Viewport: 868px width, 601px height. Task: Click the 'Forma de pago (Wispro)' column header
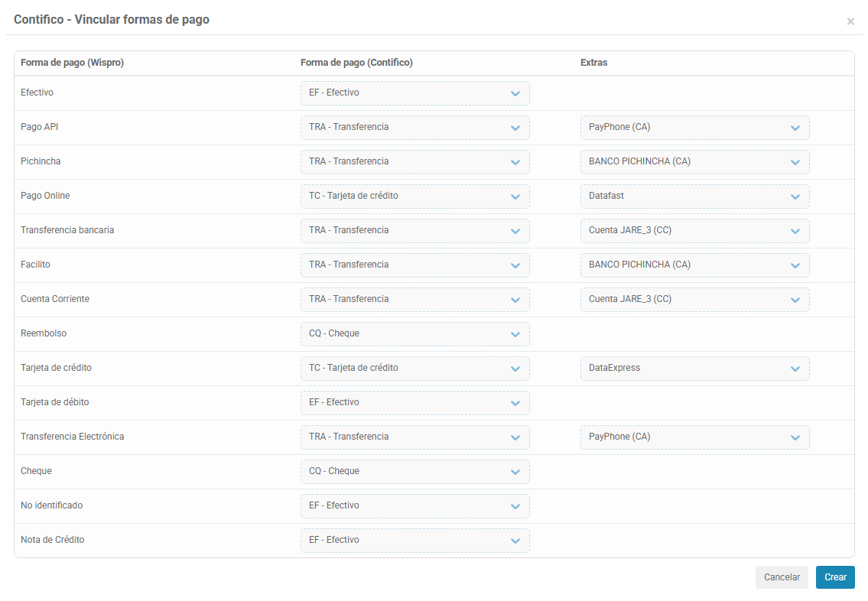click(72, 63)
